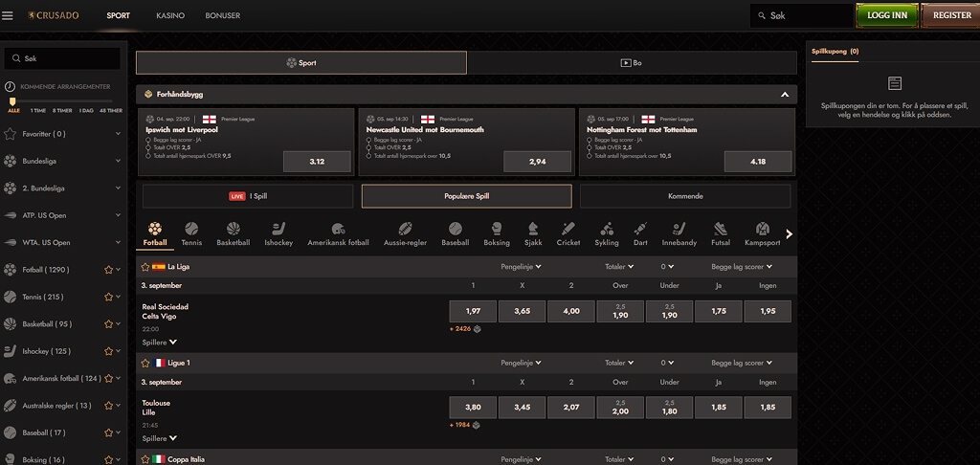980x465 pixels.
Task: Open the Kommende tab
Action: click(x=685, y=196)
